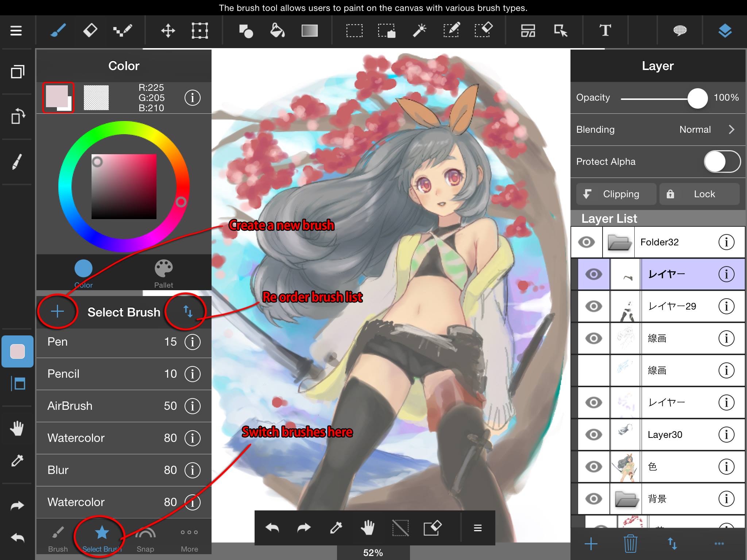Tap undo in the bottom floating toolbar
The height and width of the screenshot is (560, 747).
pos(272,528)
